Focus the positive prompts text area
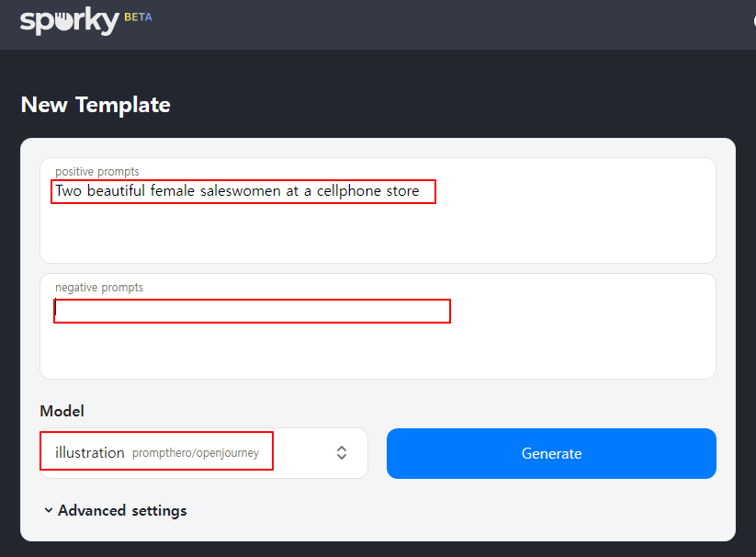Image resolution: width=756 pixels, height=557 pixels. [378, 210]
